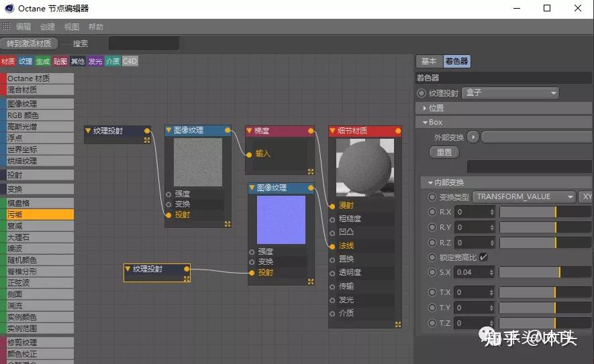Click 强度 input port on top 图像纹理 node

[x=168, y=194]
